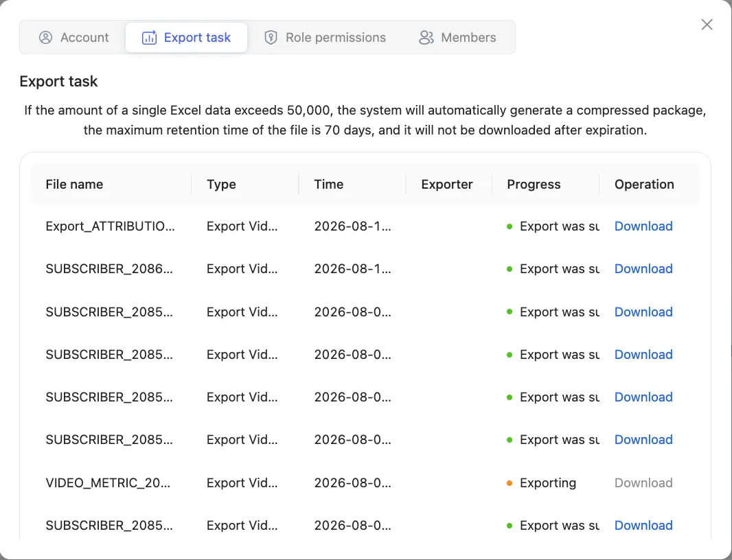Click the time cell of SUBSCRIBER_2086 row
732x560 pixels.
(352, 269)
